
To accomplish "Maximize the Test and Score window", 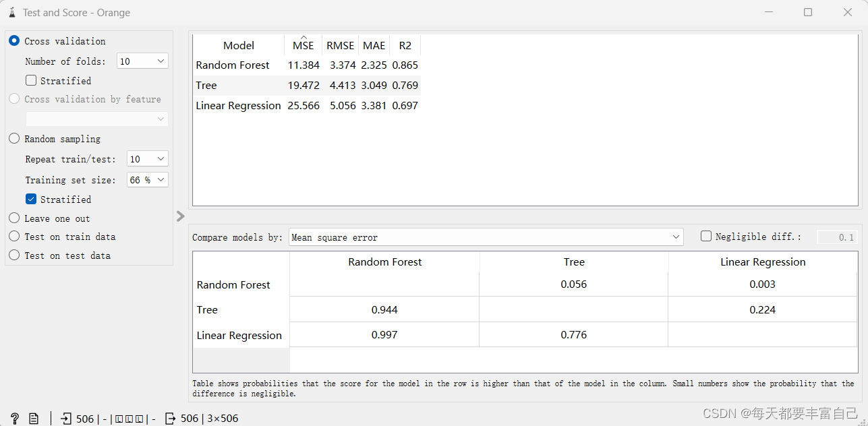I will (808, 12).
